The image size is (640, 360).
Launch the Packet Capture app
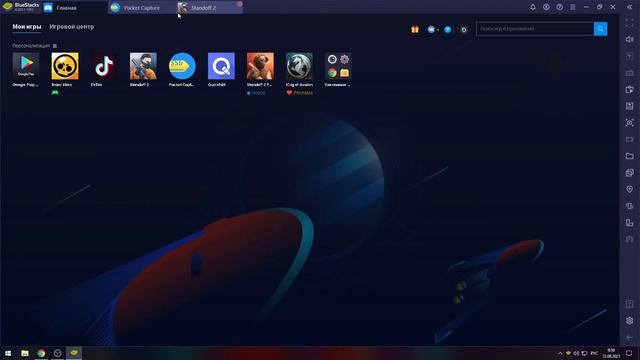pyautogui.click(x=182, y=66)
